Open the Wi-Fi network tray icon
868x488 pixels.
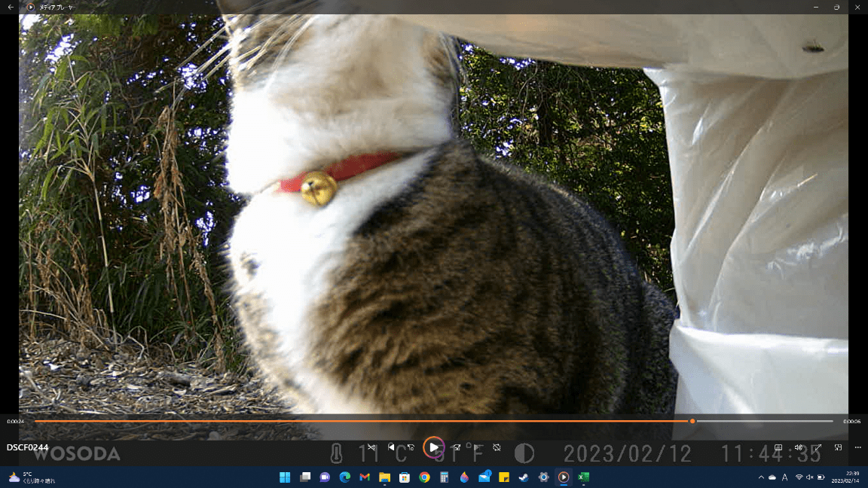pos(799,477)
